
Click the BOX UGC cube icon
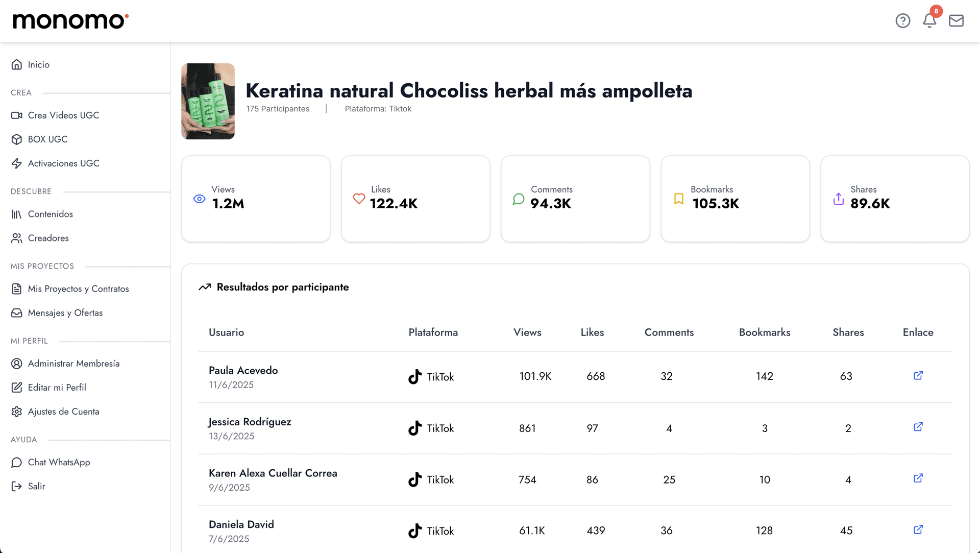(17, 139)
